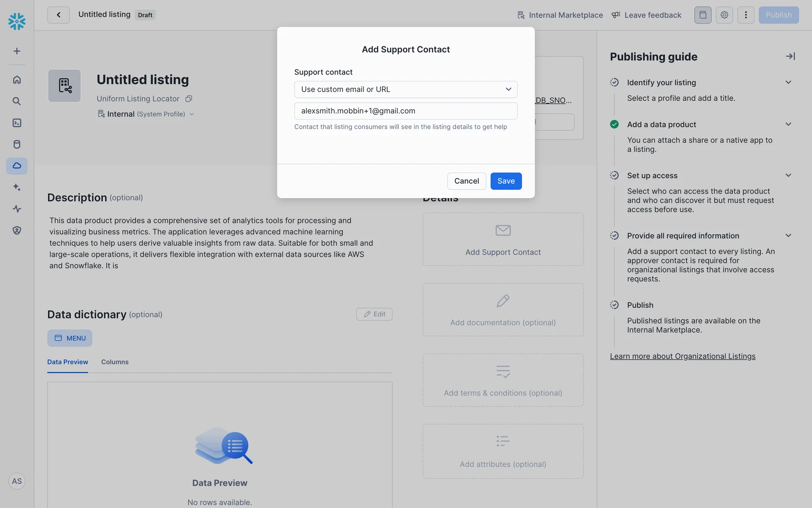Switch to the Columns tab
Image resolution: width=812 pixels, height=508 pixels.
[x=115, y=362]
